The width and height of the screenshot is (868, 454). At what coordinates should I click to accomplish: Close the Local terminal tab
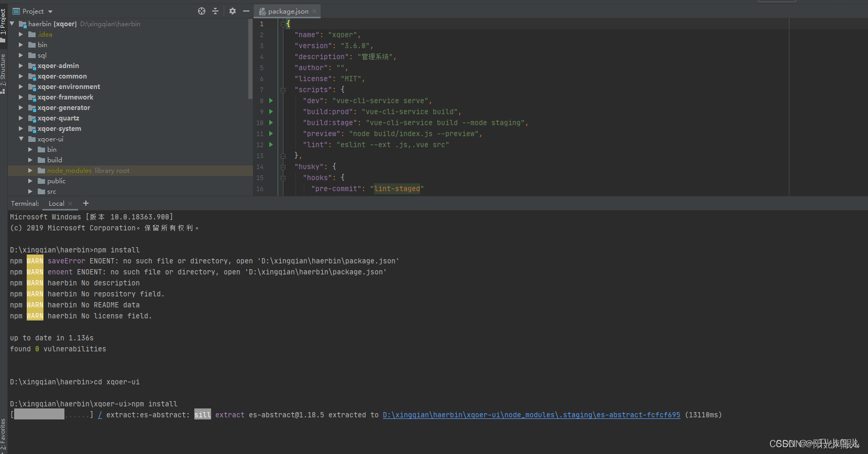pyautogui.click(x=70, y=204)
